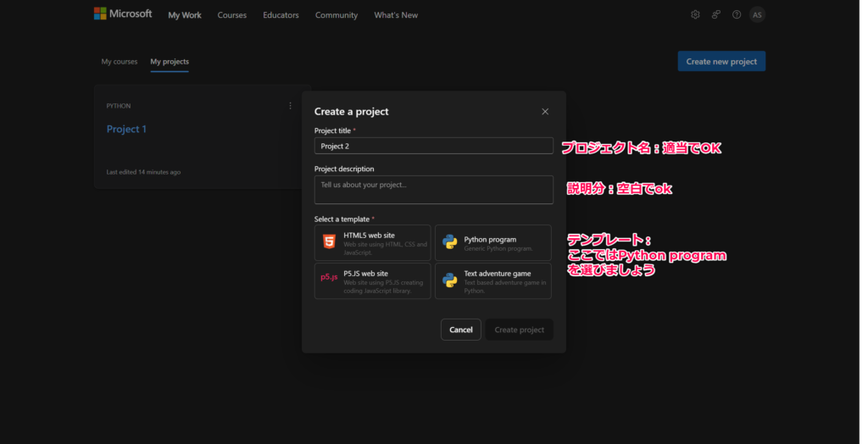Screen dimensions: 868x444
Task: Click the Microsoft logo
Action: [123, 14]
